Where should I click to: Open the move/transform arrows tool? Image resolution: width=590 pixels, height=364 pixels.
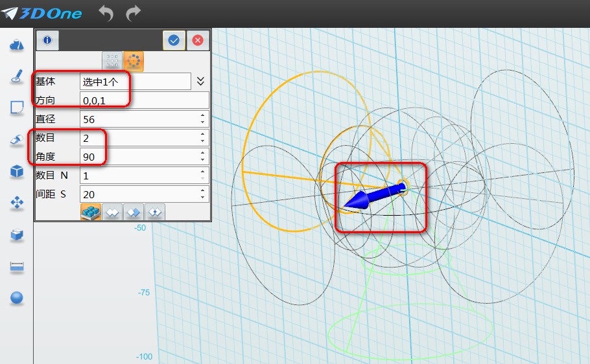17,203
